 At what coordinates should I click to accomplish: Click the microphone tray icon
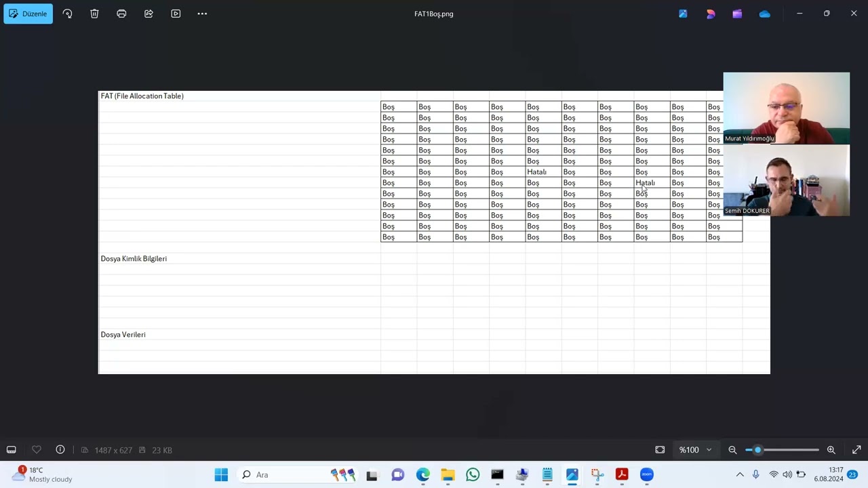pyautogui.click(x=756, y=474)
